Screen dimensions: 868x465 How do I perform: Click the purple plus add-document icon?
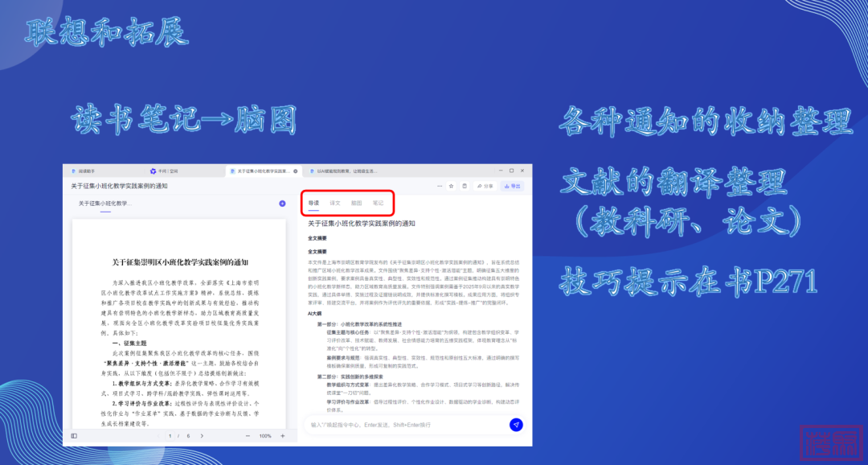[282, 204]
